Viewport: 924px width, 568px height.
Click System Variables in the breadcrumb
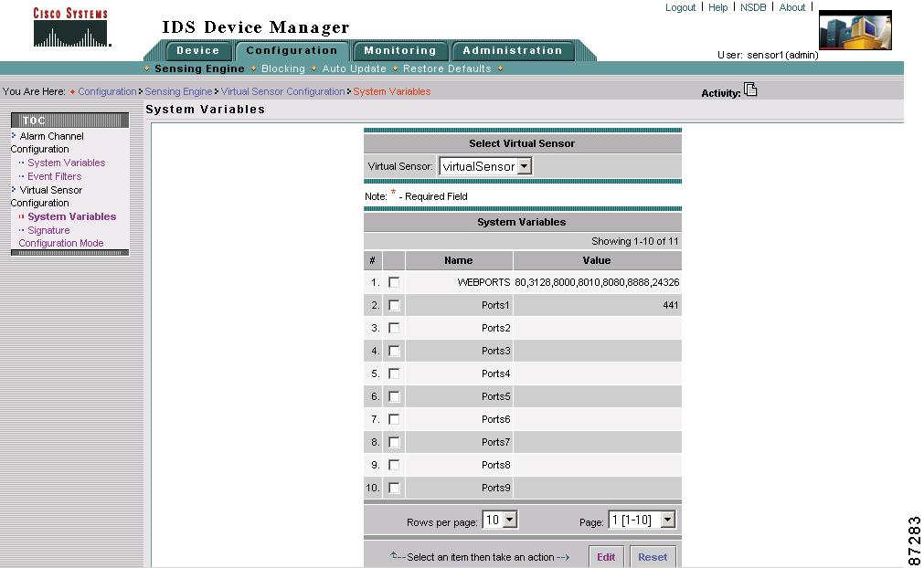coord(392,92)
